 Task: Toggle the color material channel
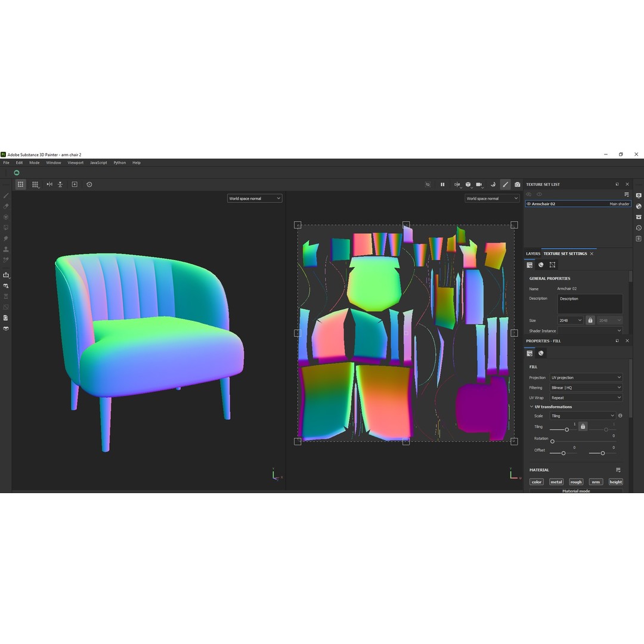pos(537,482)
